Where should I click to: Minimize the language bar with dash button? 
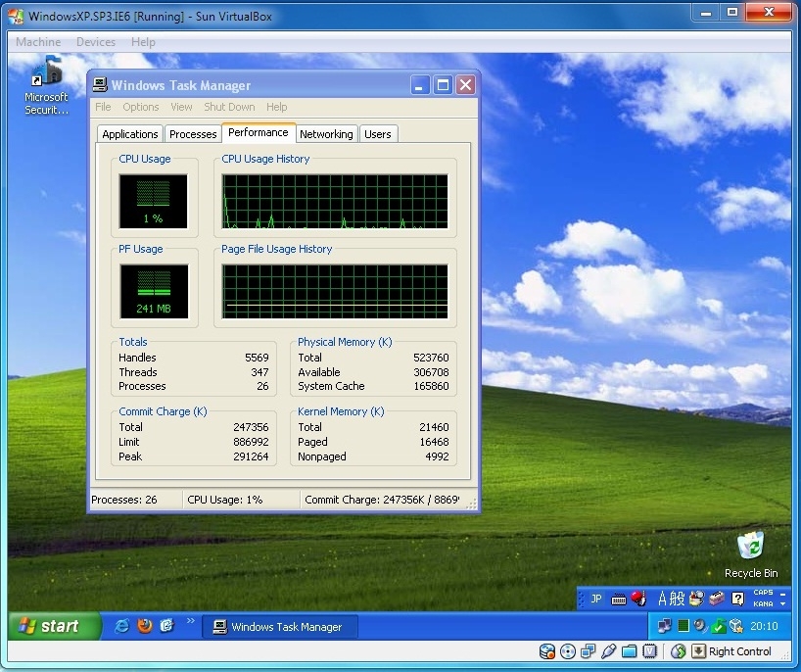pos(783,594)
